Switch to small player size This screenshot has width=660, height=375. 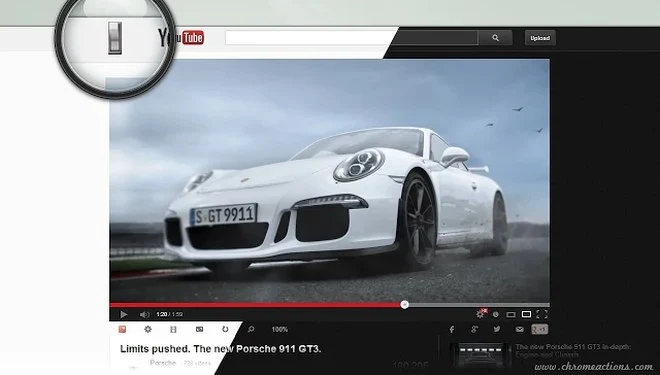(511, 314)
